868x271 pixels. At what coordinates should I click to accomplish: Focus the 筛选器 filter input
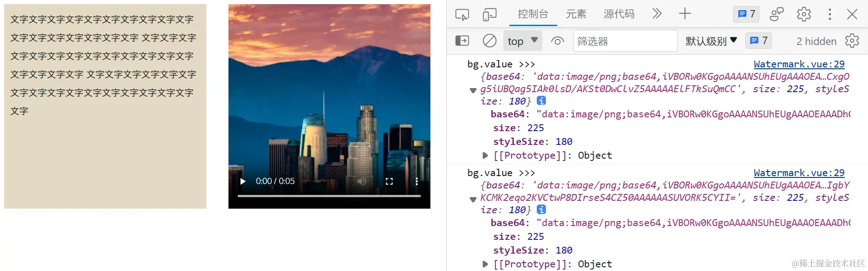625,41
